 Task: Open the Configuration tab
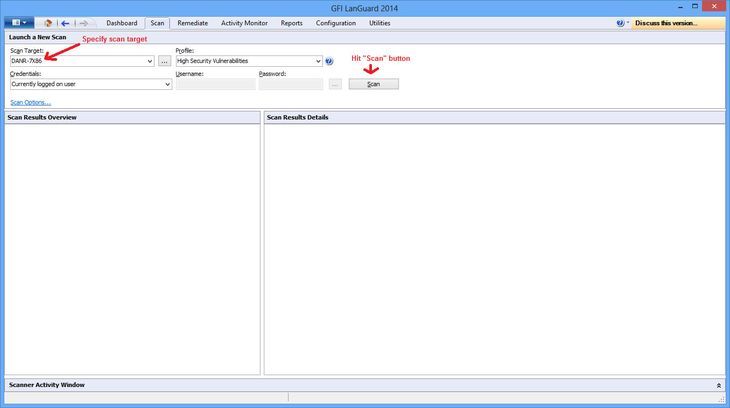point(336,23)
